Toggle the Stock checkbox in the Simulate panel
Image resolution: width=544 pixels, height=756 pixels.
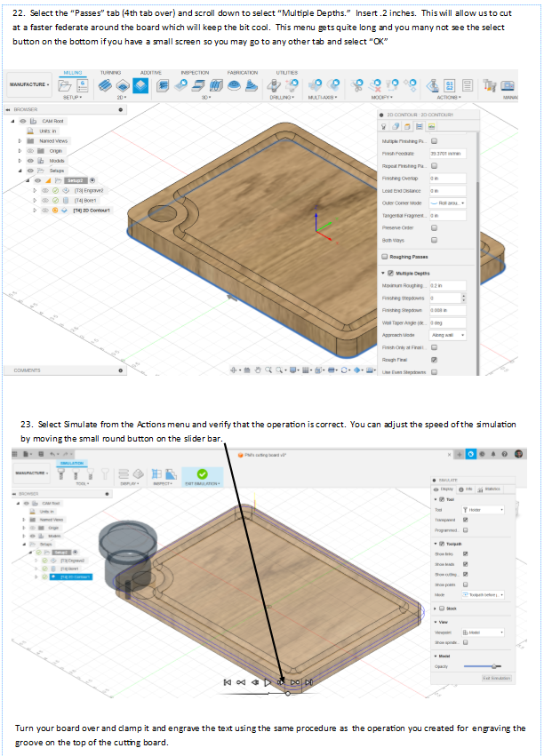point(442,609)
